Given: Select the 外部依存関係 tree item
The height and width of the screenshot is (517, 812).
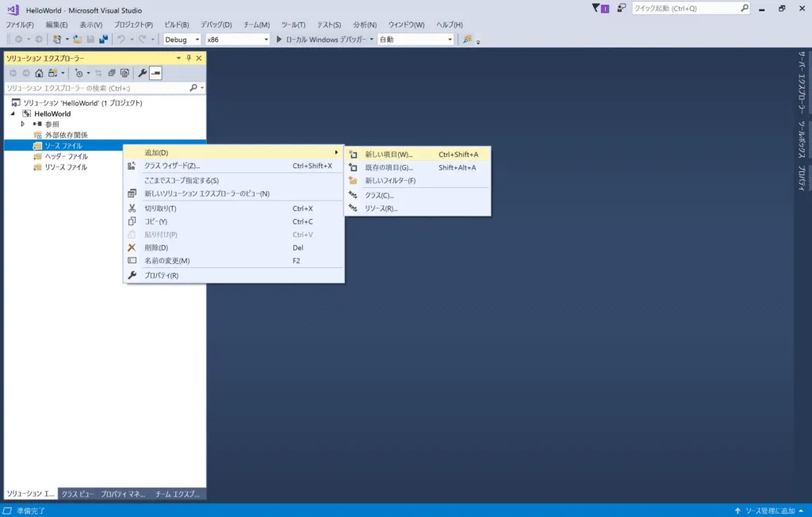Looking at the screenshot, I should pyautogui.click(x=67, y=135).
